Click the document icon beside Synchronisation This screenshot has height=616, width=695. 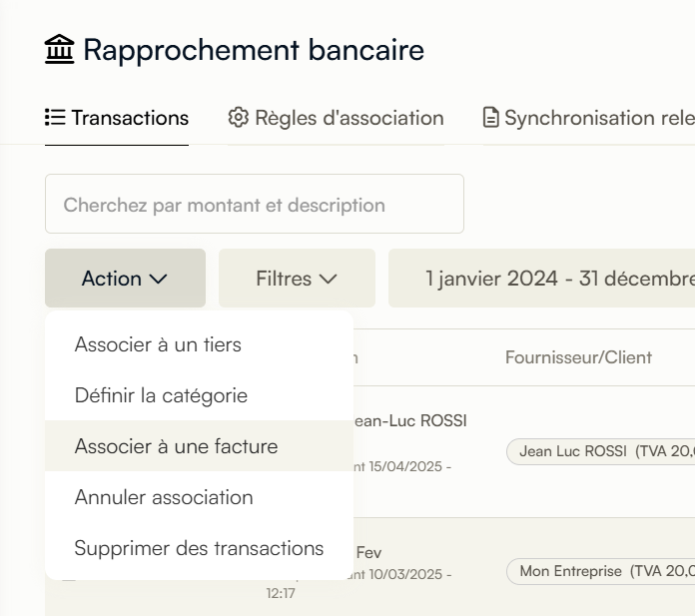(490, 118)
